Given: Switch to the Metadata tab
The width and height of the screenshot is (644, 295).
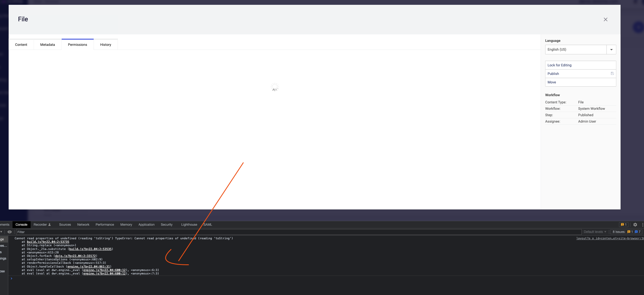Looking at the screenshot, I should pyautogui.click(x=47, y=45).
